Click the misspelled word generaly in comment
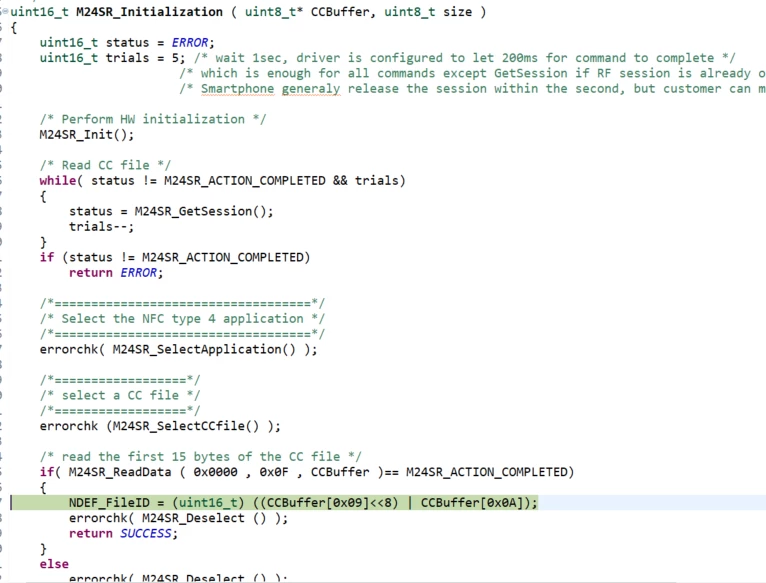Viewport: 766px width, 583px height. pyautogui.click(x=311, y=89)
